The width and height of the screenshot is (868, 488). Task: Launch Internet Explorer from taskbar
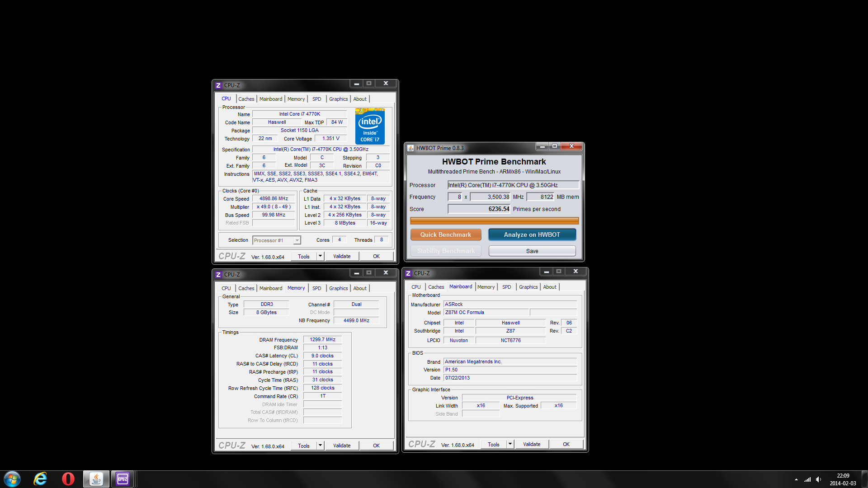[40, 479]
